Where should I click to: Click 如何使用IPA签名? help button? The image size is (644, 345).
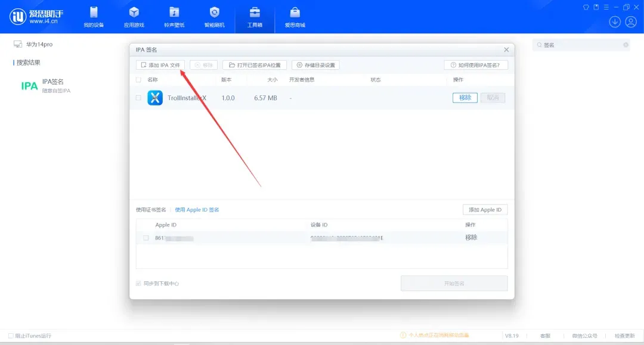pyautogui.click(x=475, y=65)
